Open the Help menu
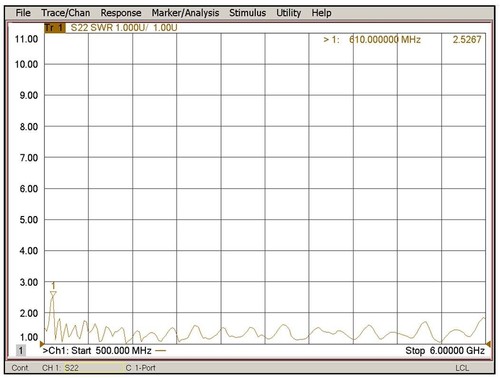 pos(321,13)
